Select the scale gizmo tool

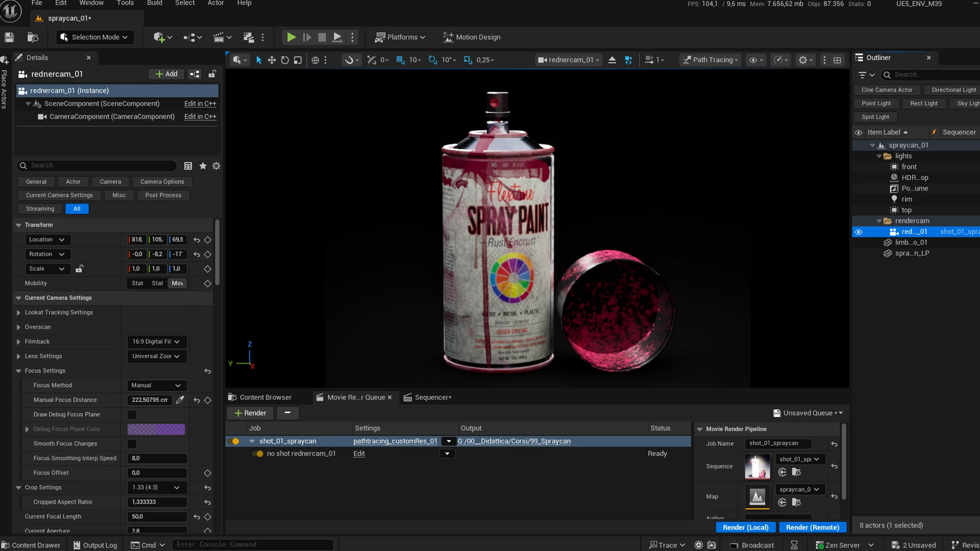[x=298, y=60]
